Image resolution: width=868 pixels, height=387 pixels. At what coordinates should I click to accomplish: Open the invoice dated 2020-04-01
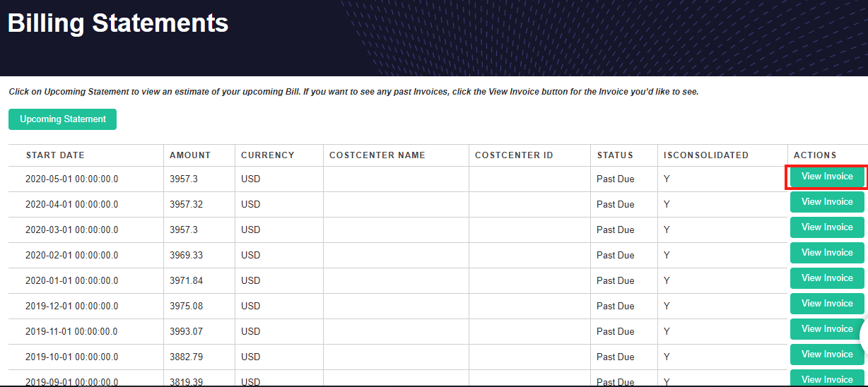(x=827, y=202)
